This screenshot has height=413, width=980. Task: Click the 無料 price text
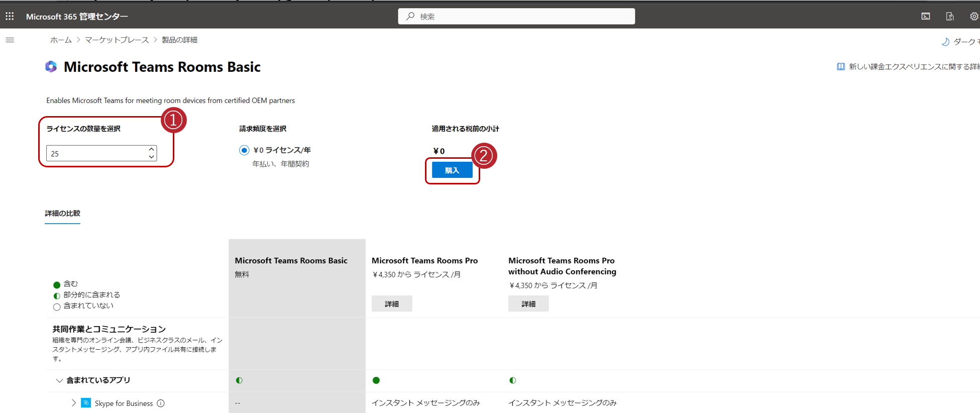242,274
